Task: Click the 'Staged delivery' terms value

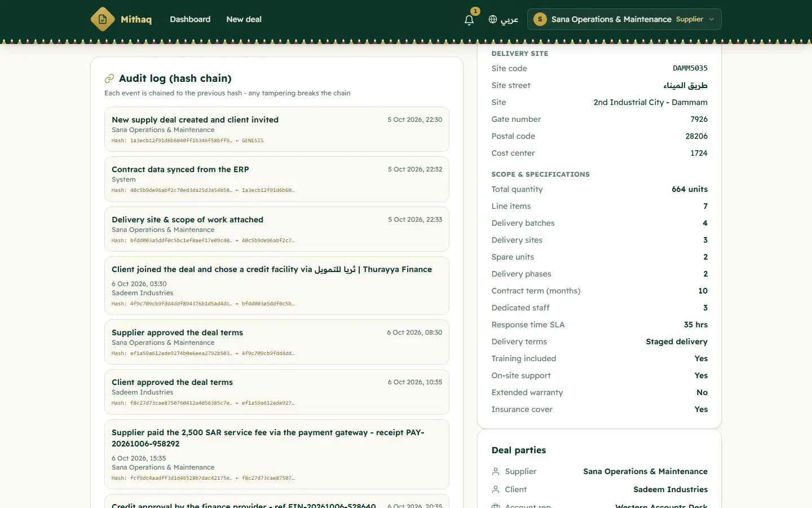Action: click(x=677, y=341)
